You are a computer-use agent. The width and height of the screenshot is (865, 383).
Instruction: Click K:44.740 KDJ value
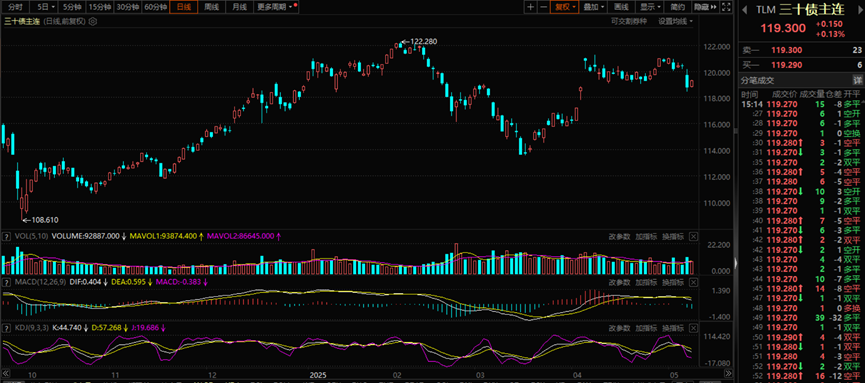66,328
